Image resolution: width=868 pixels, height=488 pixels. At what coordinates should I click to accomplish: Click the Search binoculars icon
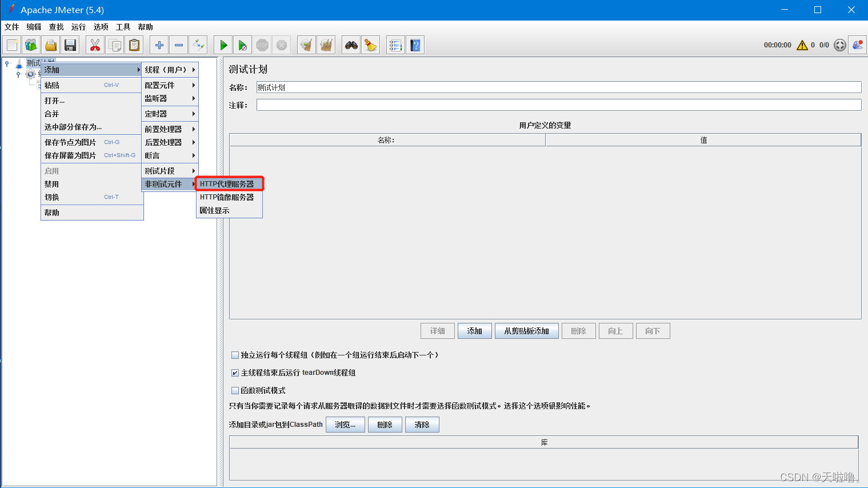(351, 45)
